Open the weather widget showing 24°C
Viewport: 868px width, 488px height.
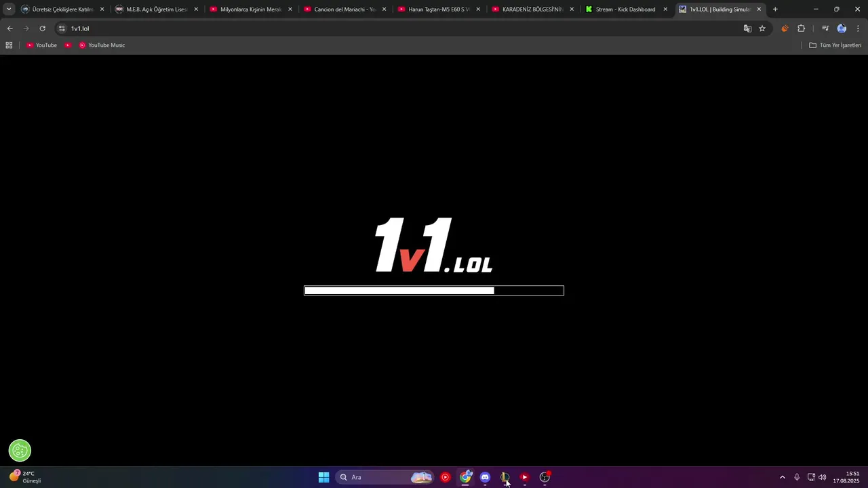(26, 477)
